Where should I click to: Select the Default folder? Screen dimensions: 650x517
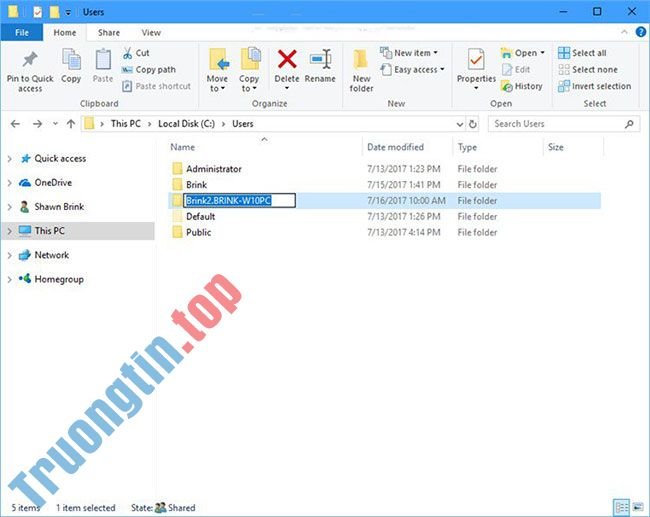click(201, 217)
